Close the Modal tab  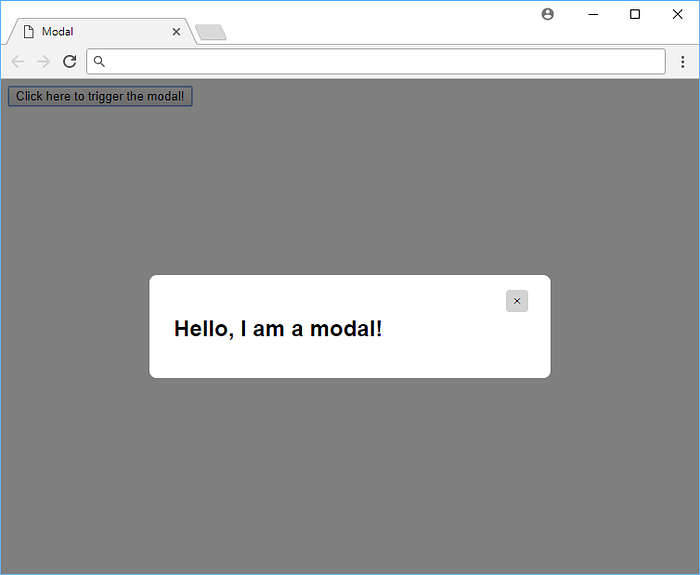point(176,32)
